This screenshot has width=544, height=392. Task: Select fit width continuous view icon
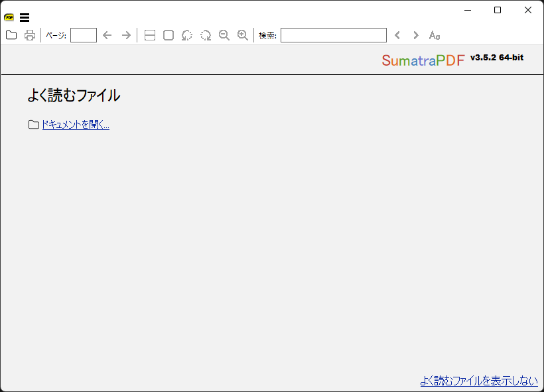pyautogui.click(x=150, y=35)
